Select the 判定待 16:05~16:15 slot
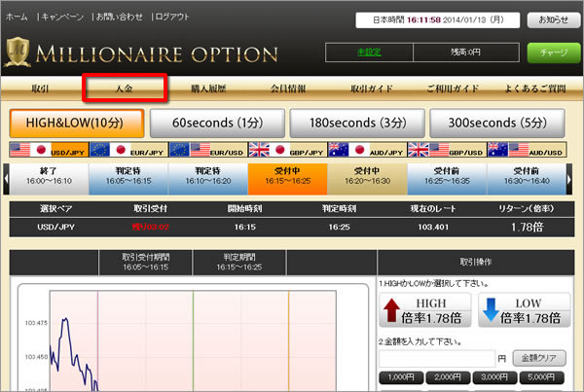 128,179
